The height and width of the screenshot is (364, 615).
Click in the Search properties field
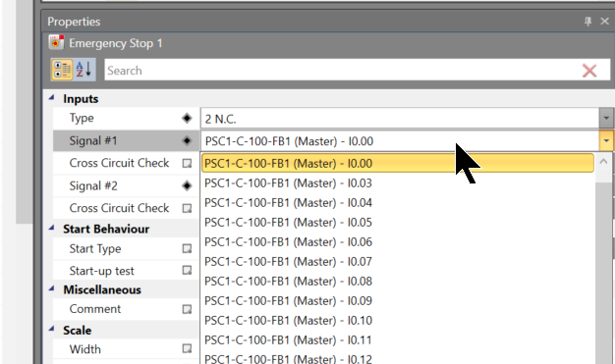pyautogui.click(x=341, y=71)
